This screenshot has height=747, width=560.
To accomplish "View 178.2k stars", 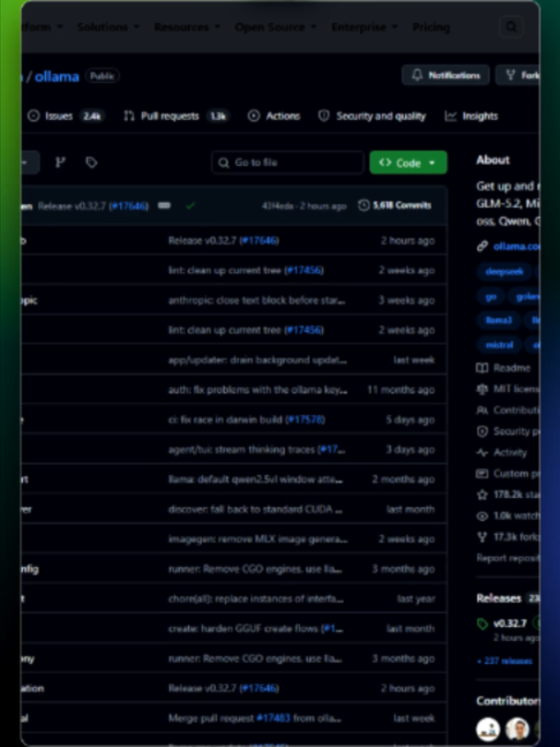I will pyautogui.click(x=508, y=494).
